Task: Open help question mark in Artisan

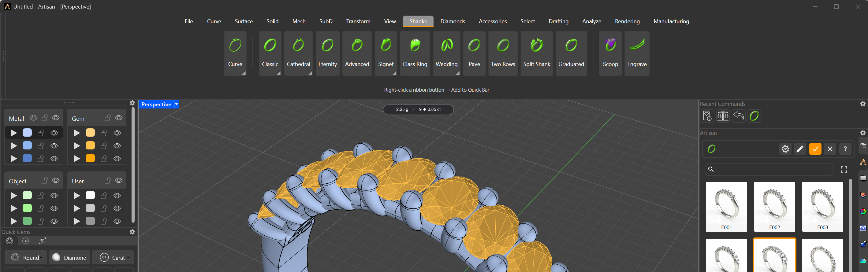Action: [x=845, y=149]
